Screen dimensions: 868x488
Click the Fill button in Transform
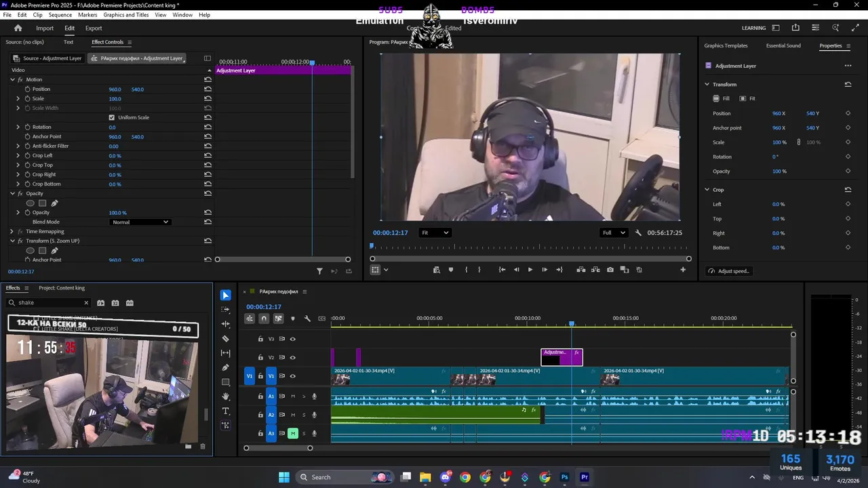point(722,98)
